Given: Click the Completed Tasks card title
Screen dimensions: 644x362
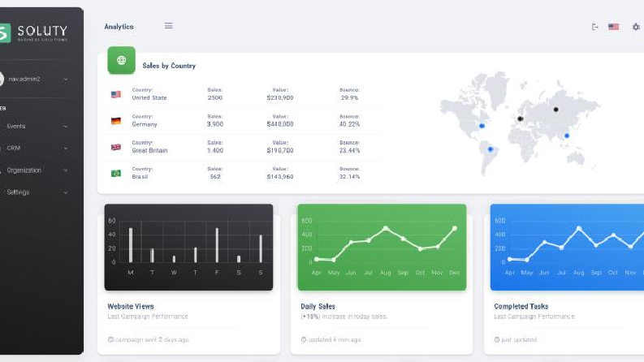Looking at the screenshot, I should 521,306.
